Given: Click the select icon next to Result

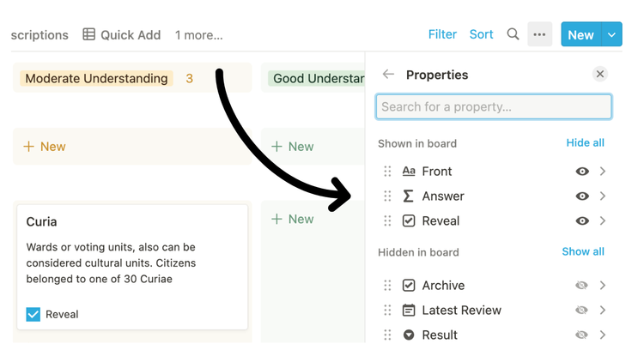Looking at the screenshot, I should click(409, 335).
